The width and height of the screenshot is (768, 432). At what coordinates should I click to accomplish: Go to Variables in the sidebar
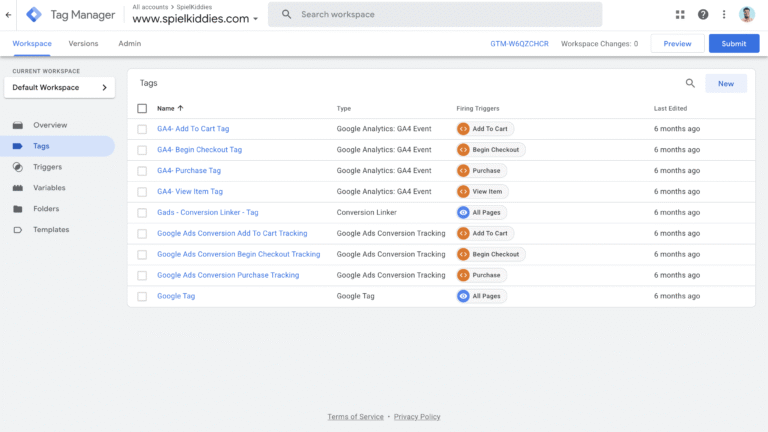tap(49, 188)
